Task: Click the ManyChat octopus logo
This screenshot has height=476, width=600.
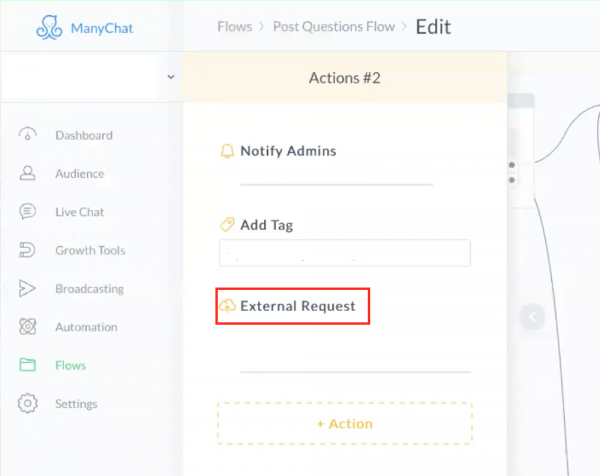Action: click(49, 28)
